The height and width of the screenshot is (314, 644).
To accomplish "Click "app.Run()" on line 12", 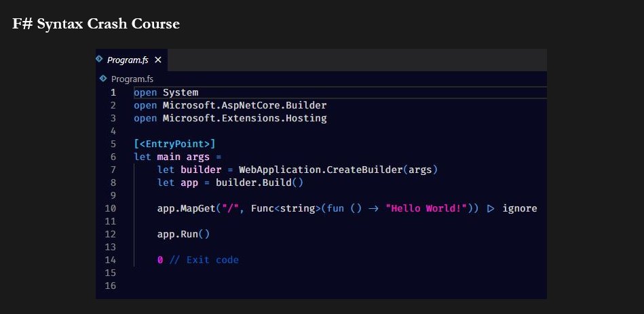I will tap(184, 235).
